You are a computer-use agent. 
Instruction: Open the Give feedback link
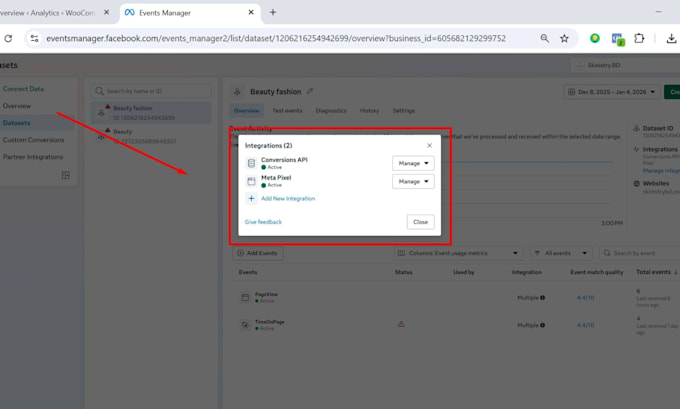click(x=263, y=222)
